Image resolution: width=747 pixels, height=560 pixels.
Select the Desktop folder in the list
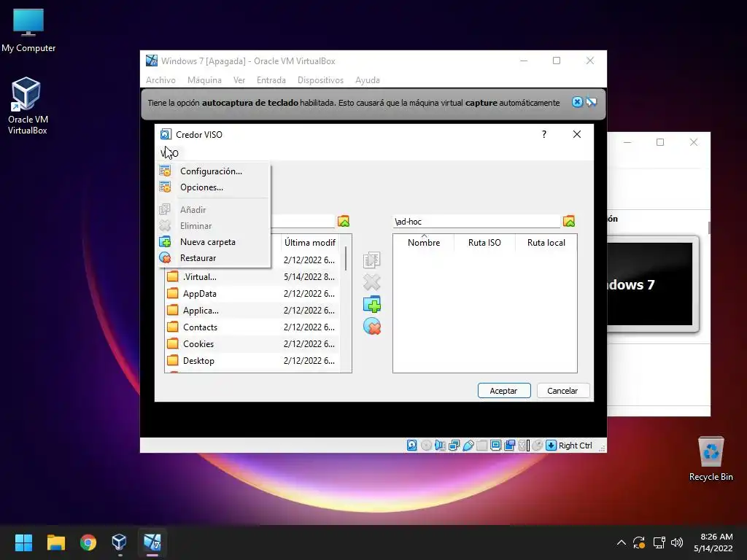(252, 360)
